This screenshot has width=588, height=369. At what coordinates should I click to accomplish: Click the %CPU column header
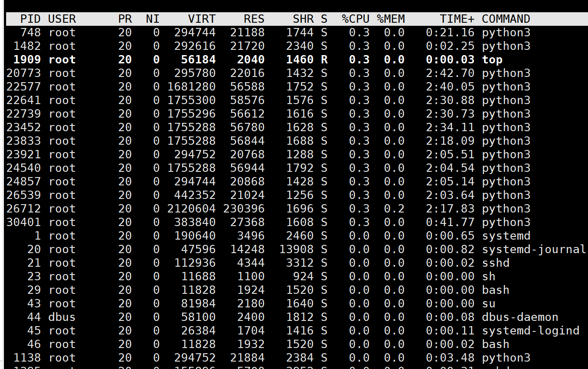[x=355, y=19]
